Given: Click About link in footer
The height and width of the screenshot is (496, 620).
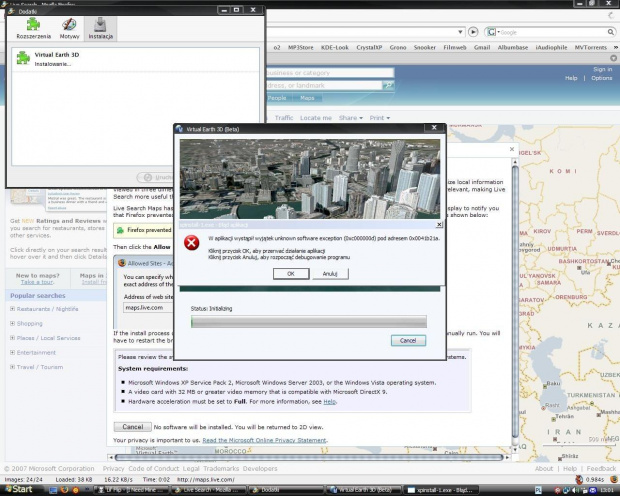Looking at the screenshot, I should click(x=544, y=468).
